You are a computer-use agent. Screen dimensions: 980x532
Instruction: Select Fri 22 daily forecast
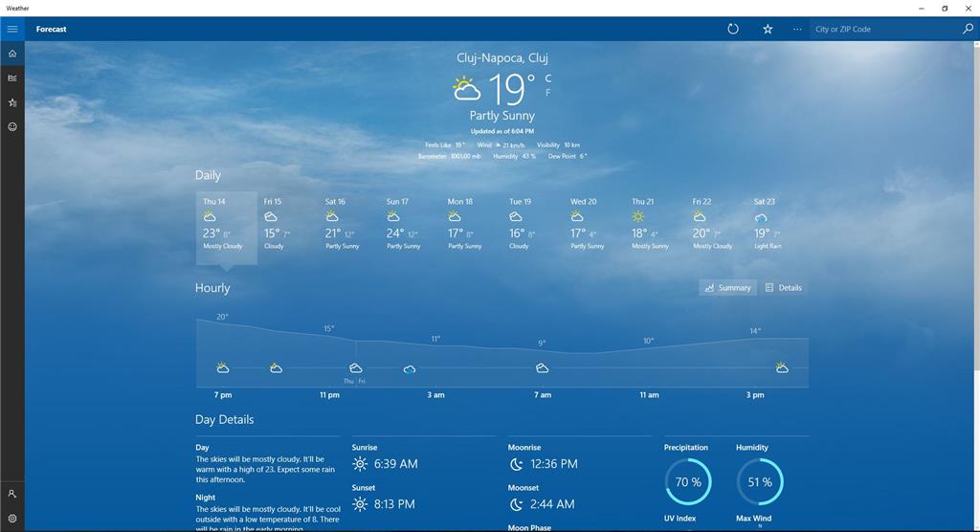click(716, 228)
